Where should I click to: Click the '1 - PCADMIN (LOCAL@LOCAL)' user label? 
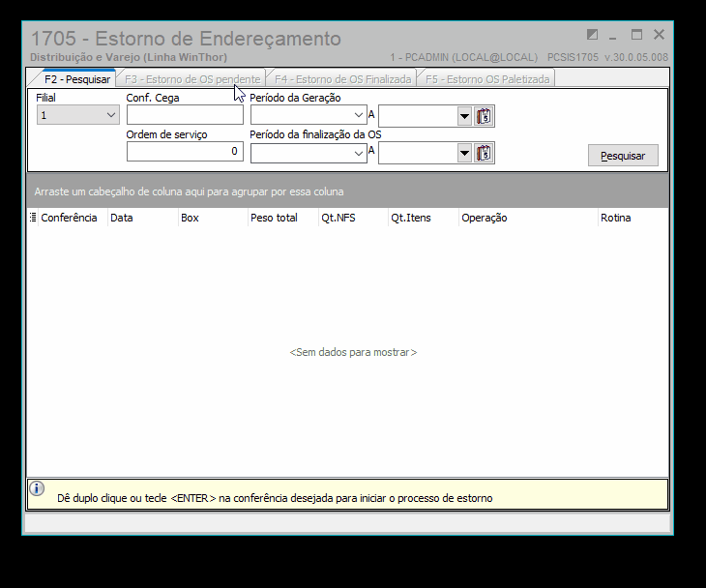pos(464,58)
